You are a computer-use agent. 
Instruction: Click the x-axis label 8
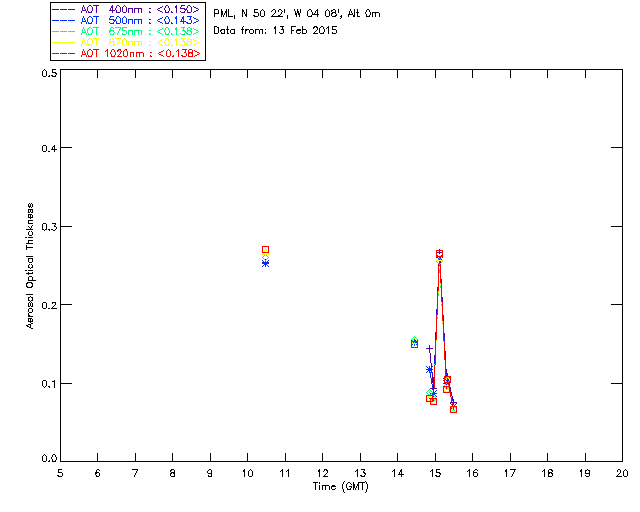point(173,473)
